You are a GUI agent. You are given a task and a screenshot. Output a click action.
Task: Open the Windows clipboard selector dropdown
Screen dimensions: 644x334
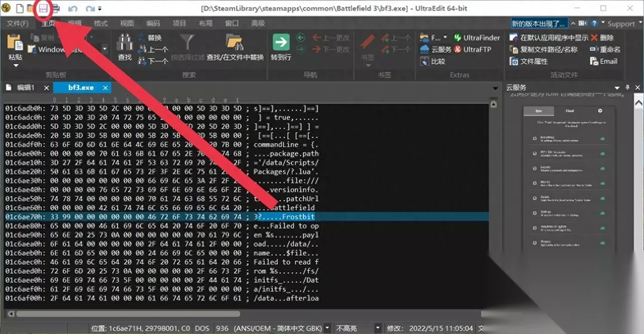[x=104, y=49]
